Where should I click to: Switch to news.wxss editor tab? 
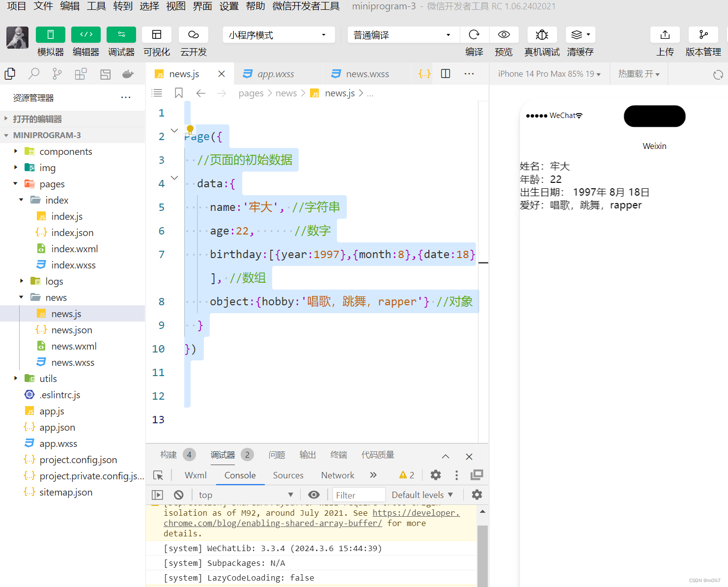pyautogui.click(x=367, y=74)
